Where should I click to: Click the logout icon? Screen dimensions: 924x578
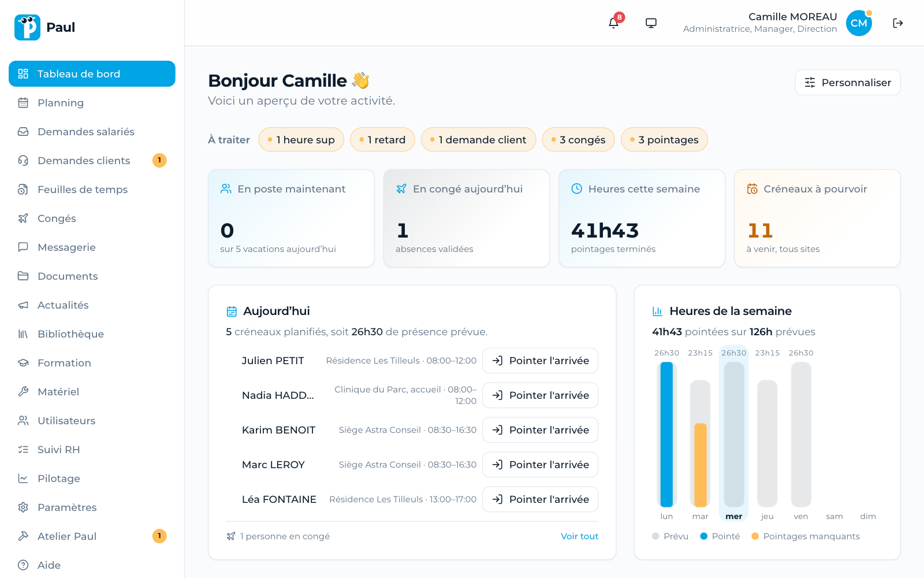[x=897, y=23]
